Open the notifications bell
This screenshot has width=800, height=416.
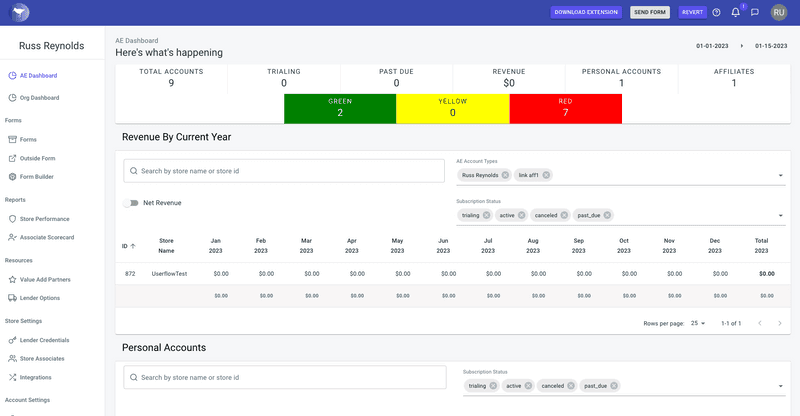coord(735,12)
